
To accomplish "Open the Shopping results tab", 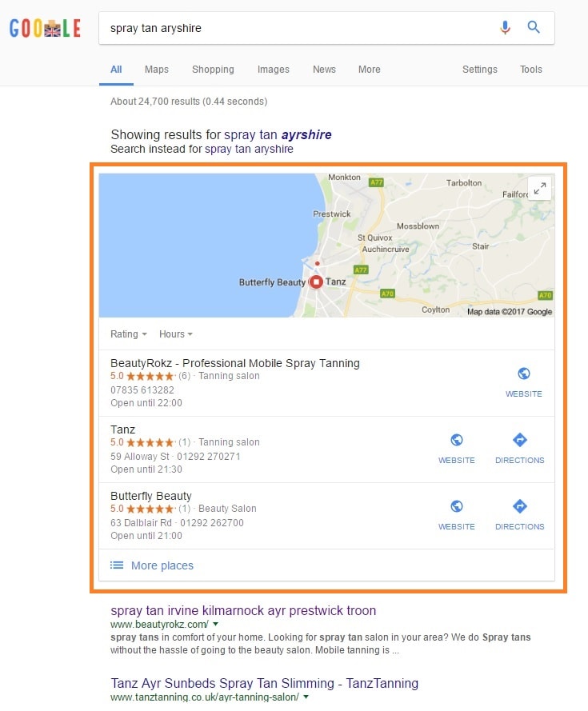I will [213, 70].
